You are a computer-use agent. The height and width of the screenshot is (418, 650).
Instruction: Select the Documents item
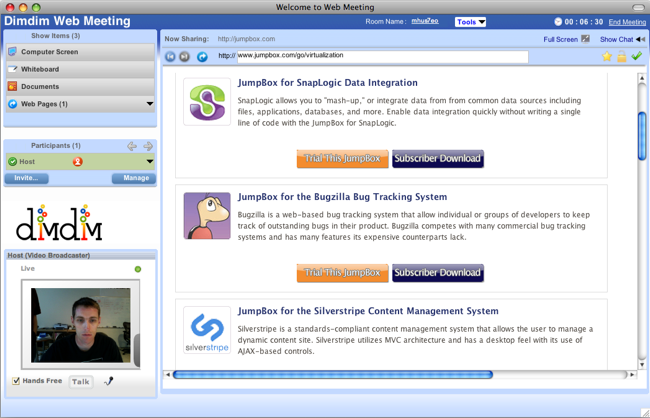(x=80, y=87)
